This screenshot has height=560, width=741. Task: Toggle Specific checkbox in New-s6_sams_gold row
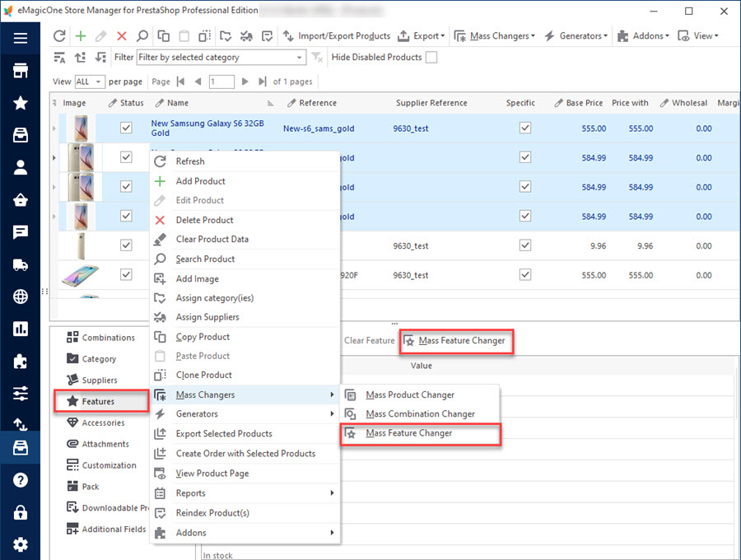[x=525, y=128]
